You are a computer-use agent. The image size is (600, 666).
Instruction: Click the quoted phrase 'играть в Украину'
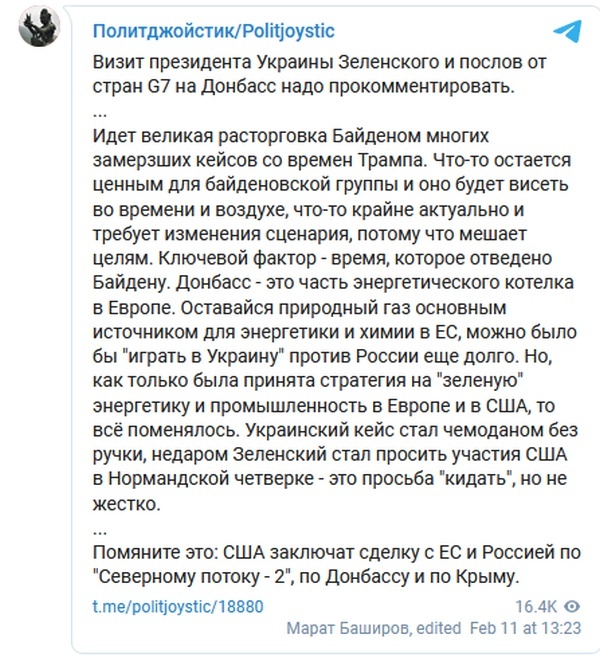coord(206,356)
